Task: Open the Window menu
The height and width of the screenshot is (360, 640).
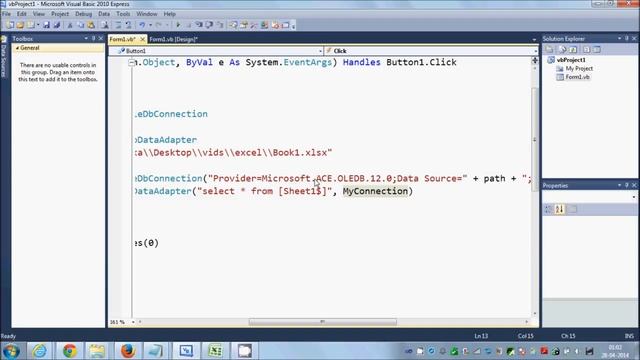Action: 147,14
